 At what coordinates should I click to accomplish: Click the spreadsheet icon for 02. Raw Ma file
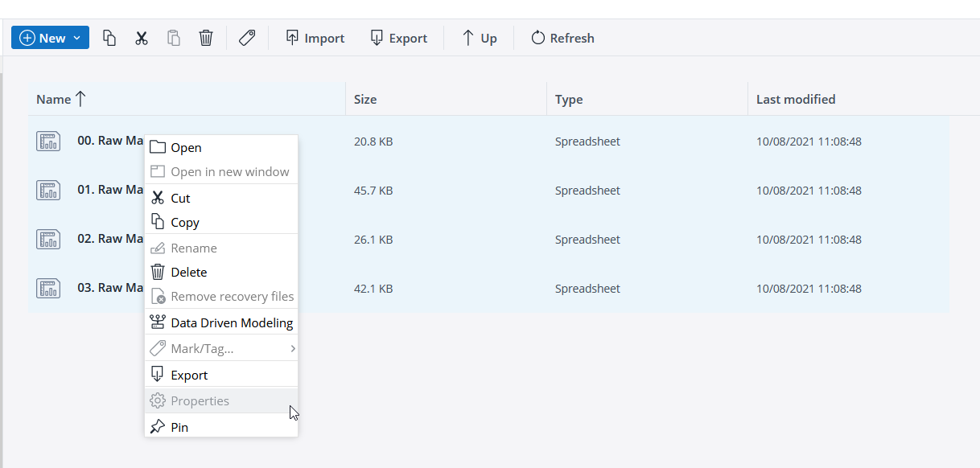48,239
